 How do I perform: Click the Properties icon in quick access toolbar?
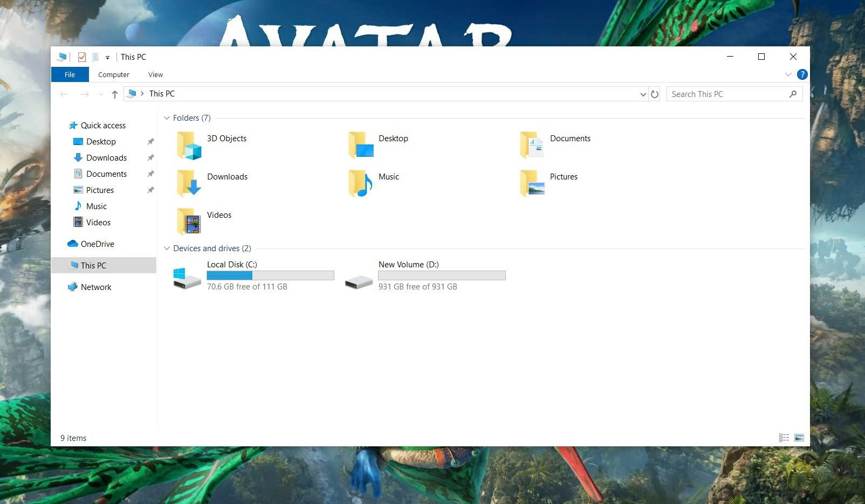pos(82,57)
